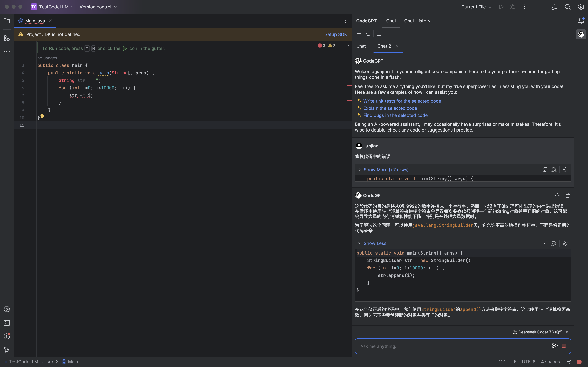Toggle read-only lock in status bar
Image resolution: width=588 pixels, height=367 pixels.
pyautogui.click(x=569, y=362)
